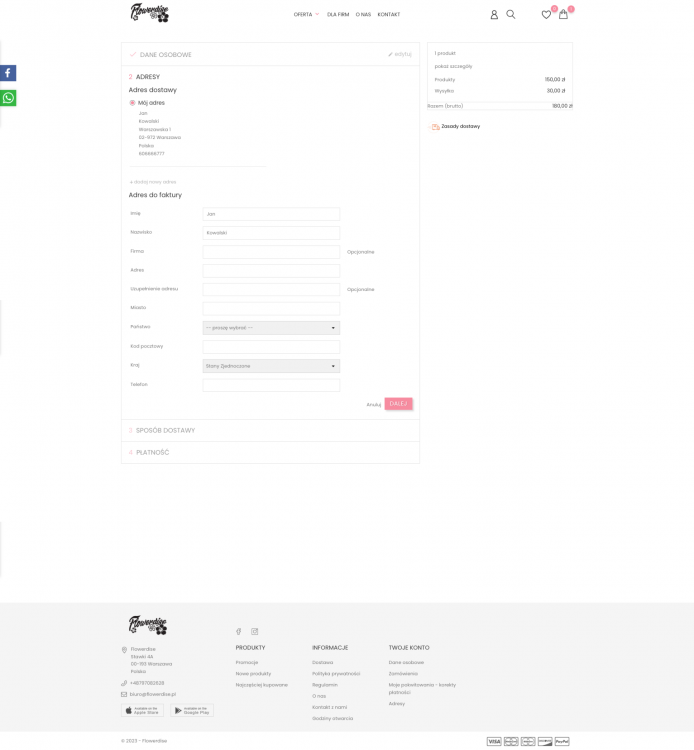Open the OFERTA menu item
694x750 pixels.
click(x=303, y=14)
